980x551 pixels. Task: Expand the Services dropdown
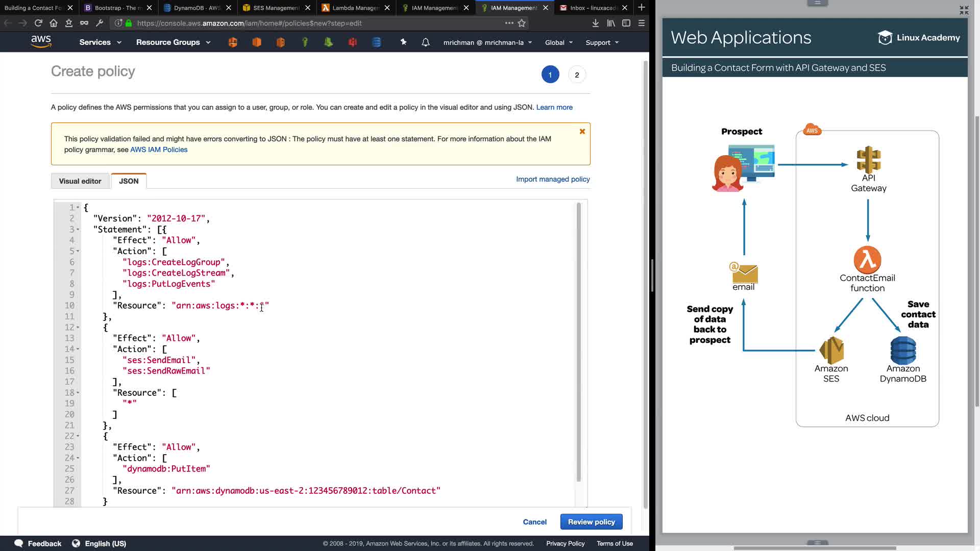tap(100, 42)
